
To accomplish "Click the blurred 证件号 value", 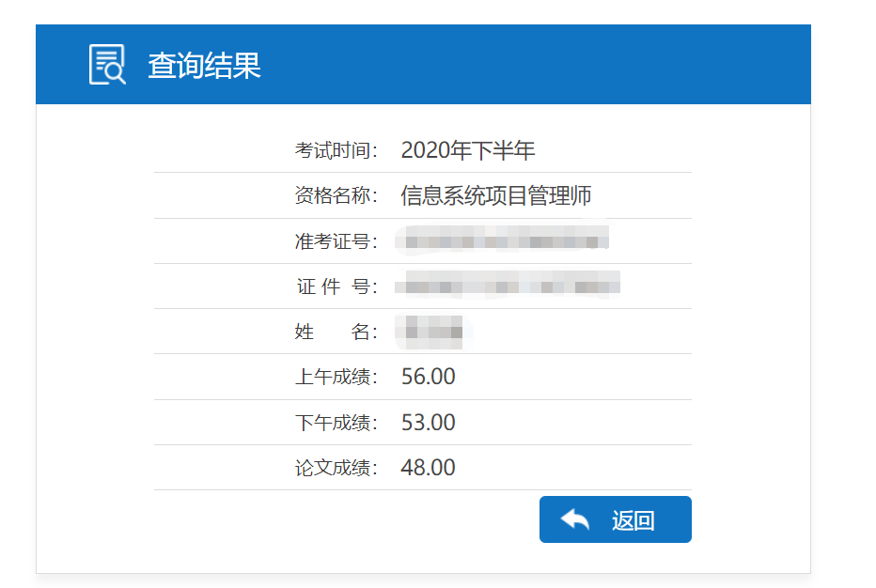I will (508, 285).
